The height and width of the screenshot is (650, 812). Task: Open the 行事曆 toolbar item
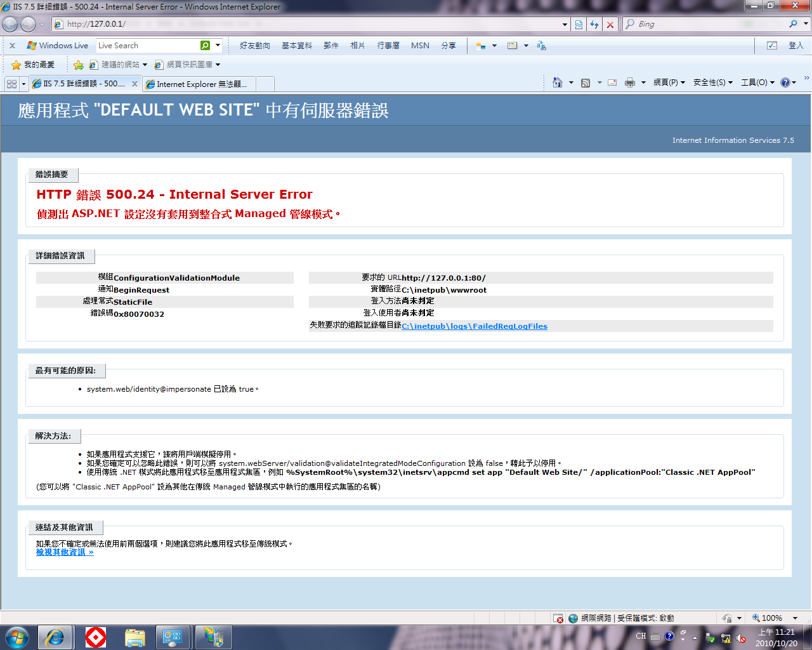[x=388, y=46]
